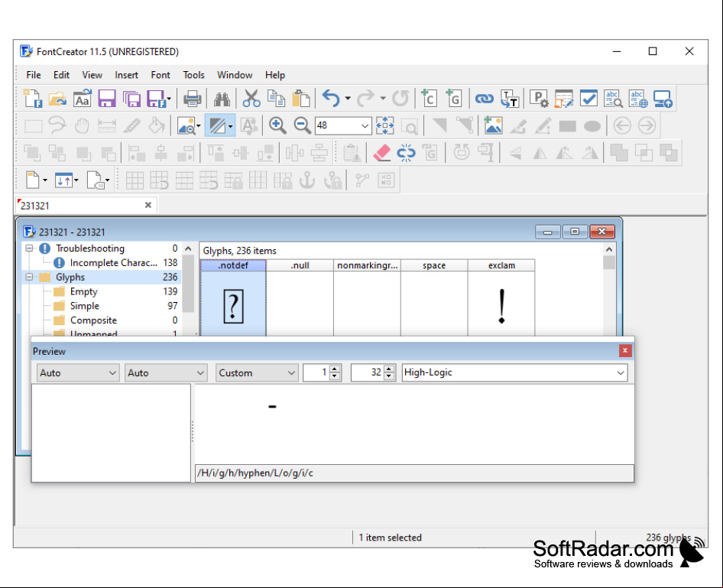Open the Insert menu
This screenshot has width=723, height=588.
[x=126, y=75]
